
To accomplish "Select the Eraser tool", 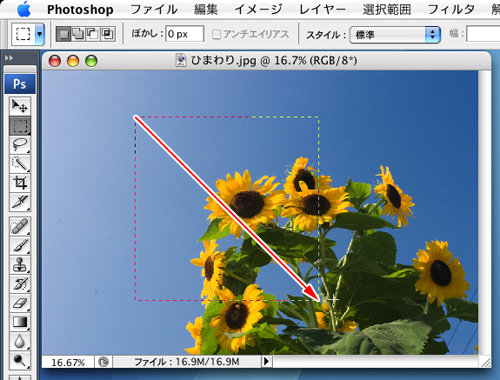I will click(20, 303).
